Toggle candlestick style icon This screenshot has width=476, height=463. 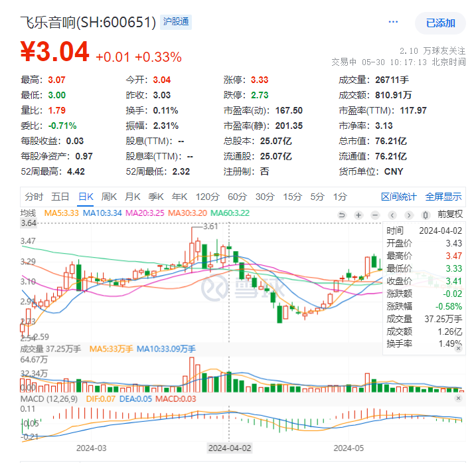coord(426,215)
